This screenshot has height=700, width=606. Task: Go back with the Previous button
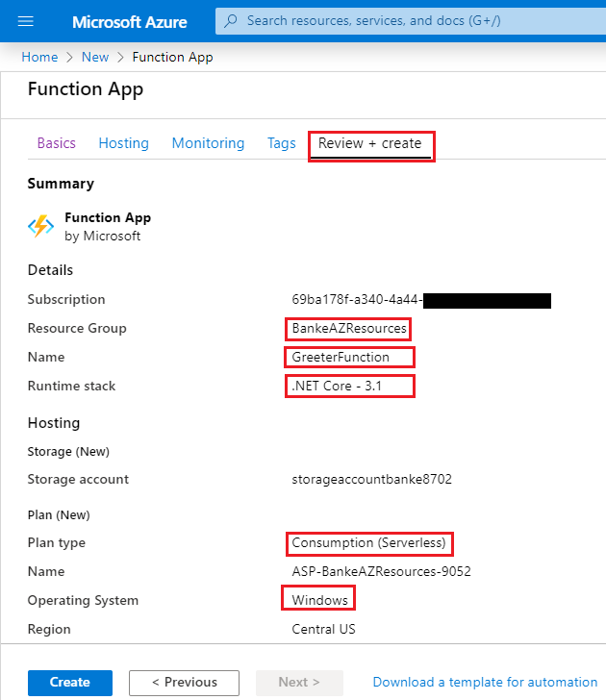tap(184, 683)
